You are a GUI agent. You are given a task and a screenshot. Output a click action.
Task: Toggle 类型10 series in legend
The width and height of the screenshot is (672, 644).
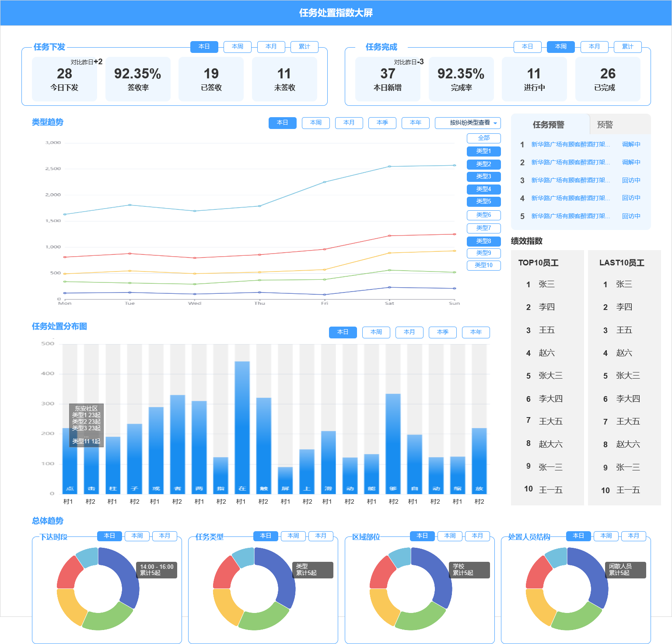(484, 265)
